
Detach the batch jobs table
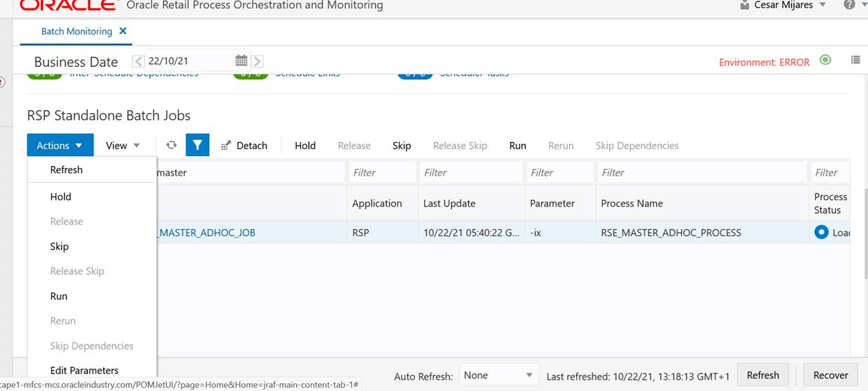pyautogui.click(x=244, y=146)
